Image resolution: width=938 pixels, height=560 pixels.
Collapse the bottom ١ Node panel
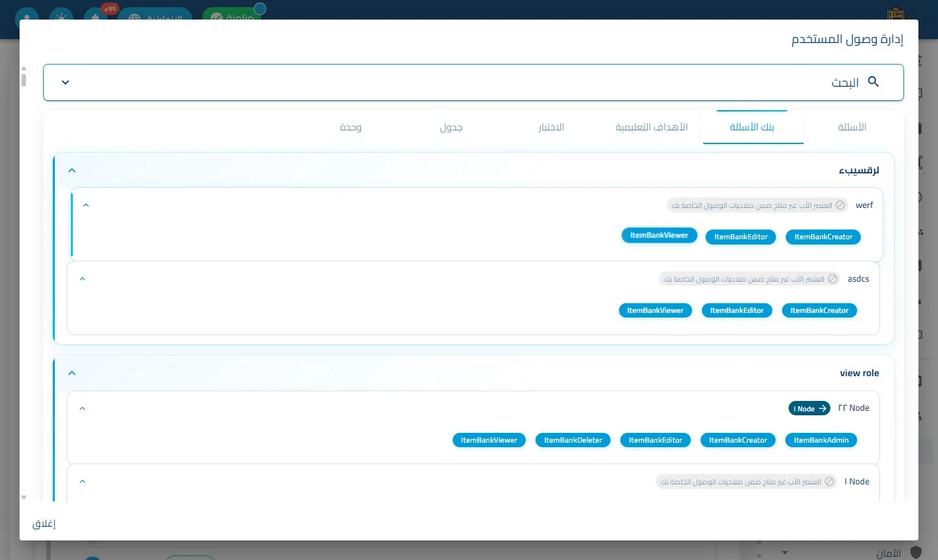point(82,482)
